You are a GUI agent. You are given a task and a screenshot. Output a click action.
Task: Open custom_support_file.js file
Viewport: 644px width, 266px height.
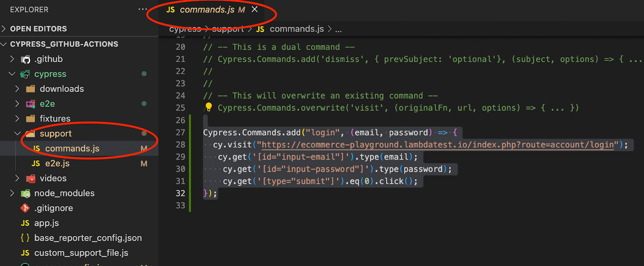click(x=81, y=253)
